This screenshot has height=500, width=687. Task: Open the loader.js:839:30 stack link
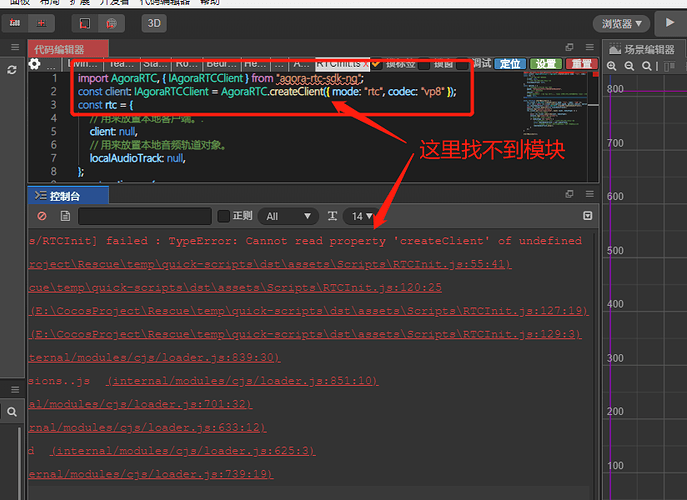coord(154,358)
